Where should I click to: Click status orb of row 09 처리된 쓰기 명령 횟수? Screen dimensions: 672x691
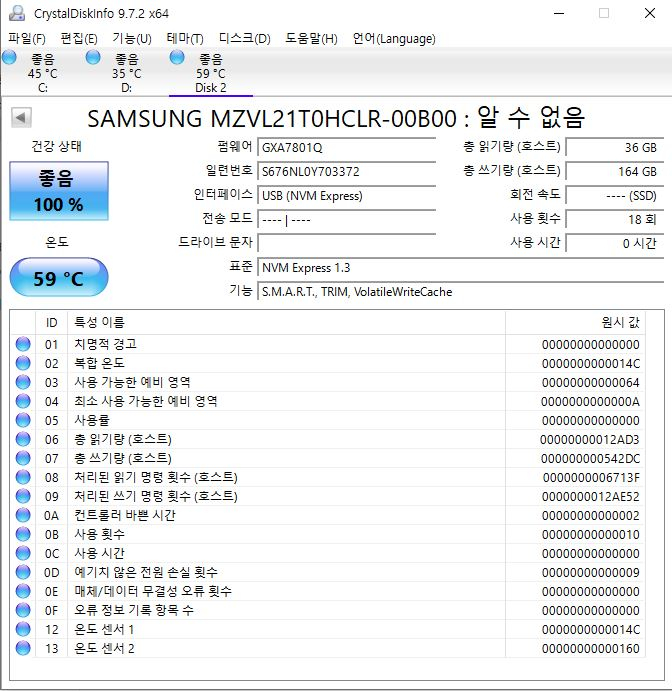pyautogui.click(x=23, y=496)
